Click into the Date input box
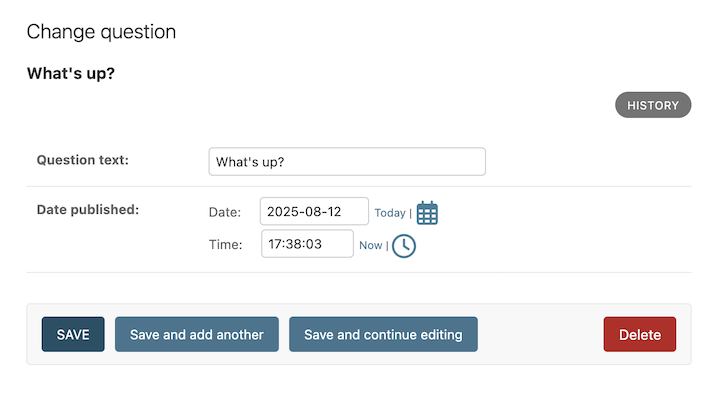727x397 pixels. click(314, 211)
